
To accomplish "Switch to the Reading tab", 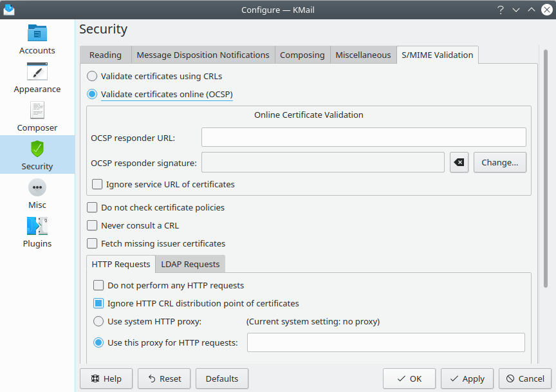I will (x=105, y=55).
